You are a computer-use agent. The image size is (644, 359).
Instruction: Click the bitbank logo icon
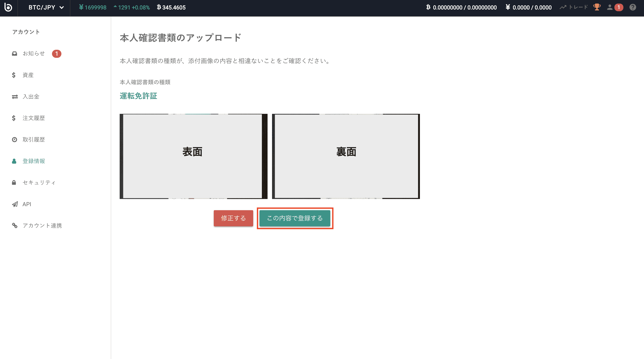point(8,7)
